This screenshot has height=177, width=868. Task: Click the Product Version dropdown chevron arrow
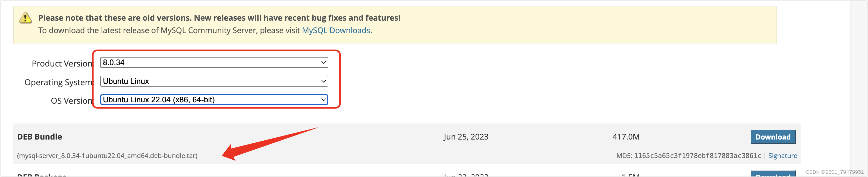[323, 63]
